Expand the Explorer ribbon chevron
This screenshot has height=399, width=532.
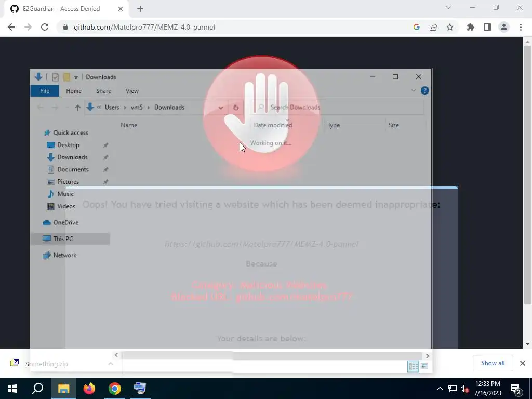(413, 90)
